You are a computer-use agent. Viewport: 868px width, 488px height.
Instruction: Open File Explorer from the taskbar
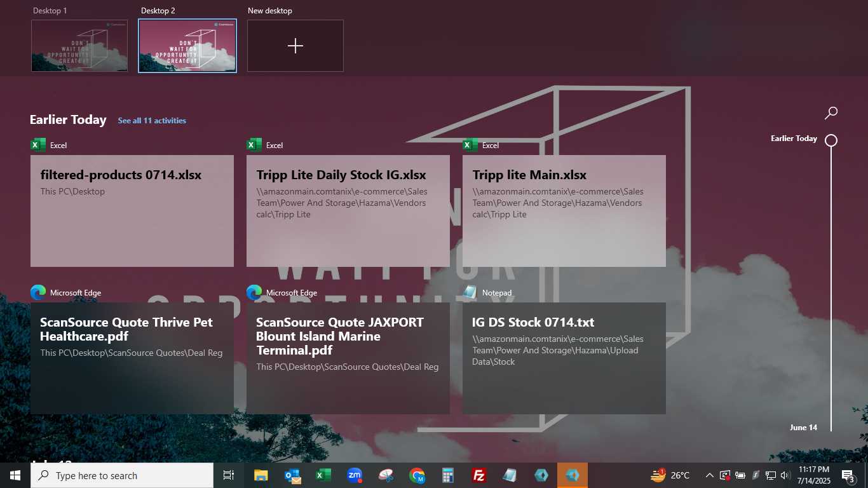[261, 475]
